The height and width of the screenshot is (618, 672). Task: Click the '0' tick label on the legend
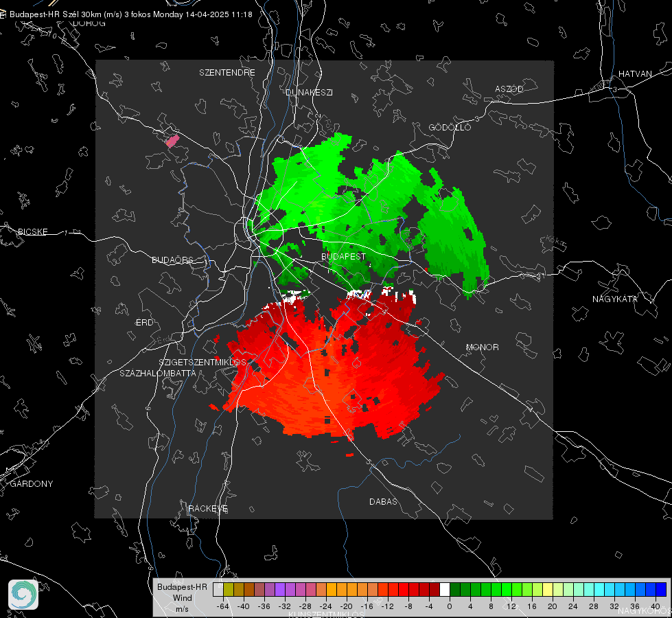tap(450, 606)
